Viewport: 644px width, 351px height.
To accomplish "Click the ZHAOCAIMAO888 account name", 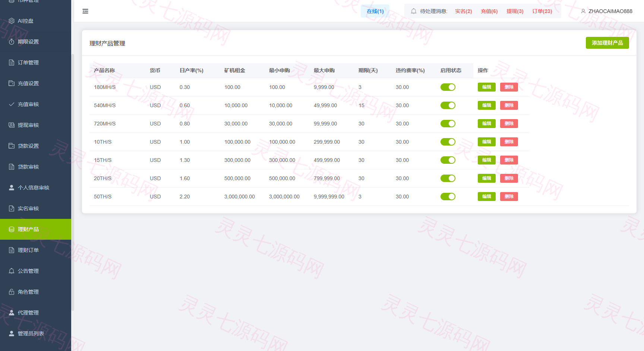I will (610, 11).
